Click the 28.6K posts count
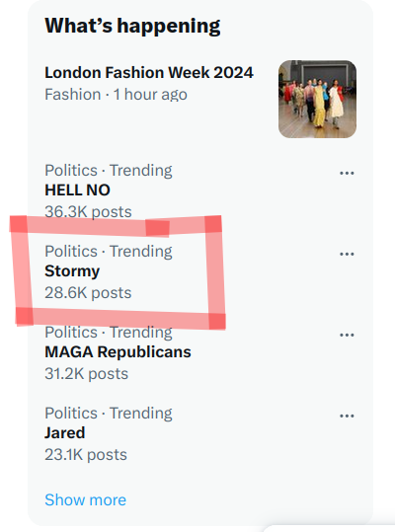 [x=88, y=293]
